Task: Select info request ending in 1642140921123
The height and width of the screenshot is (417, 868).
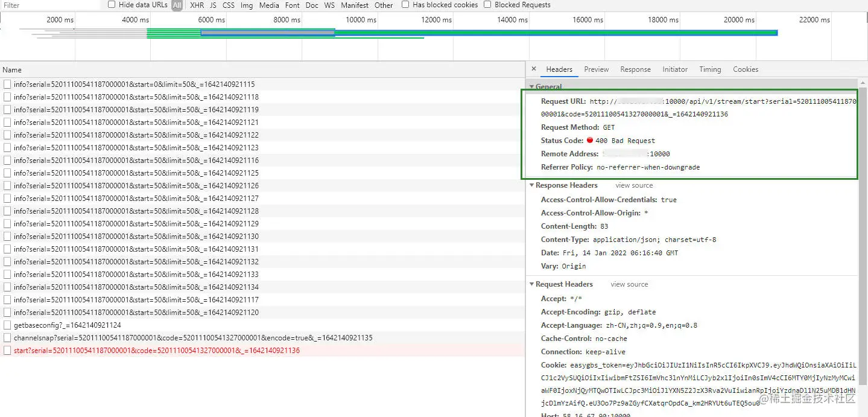Action: (x=262, y=148)
